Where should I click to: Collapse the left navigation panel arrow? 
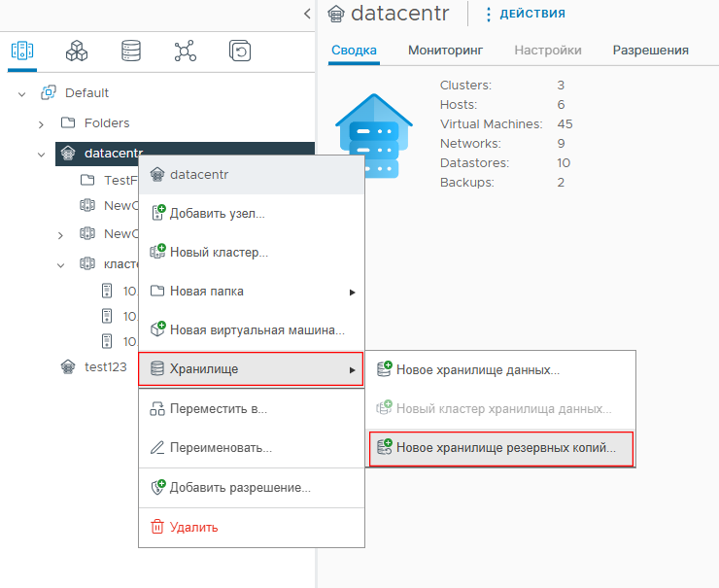(307, 14)
